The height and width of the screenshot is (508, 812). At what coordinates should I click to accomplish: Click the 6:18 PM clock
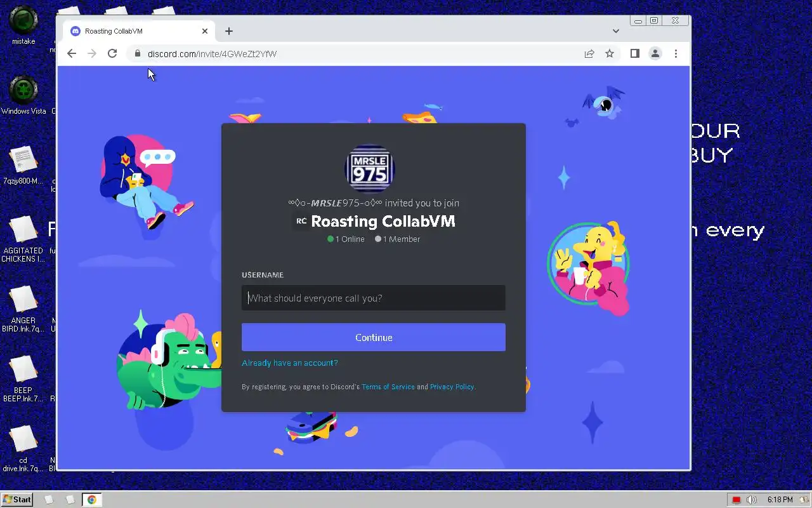(780, 500)
